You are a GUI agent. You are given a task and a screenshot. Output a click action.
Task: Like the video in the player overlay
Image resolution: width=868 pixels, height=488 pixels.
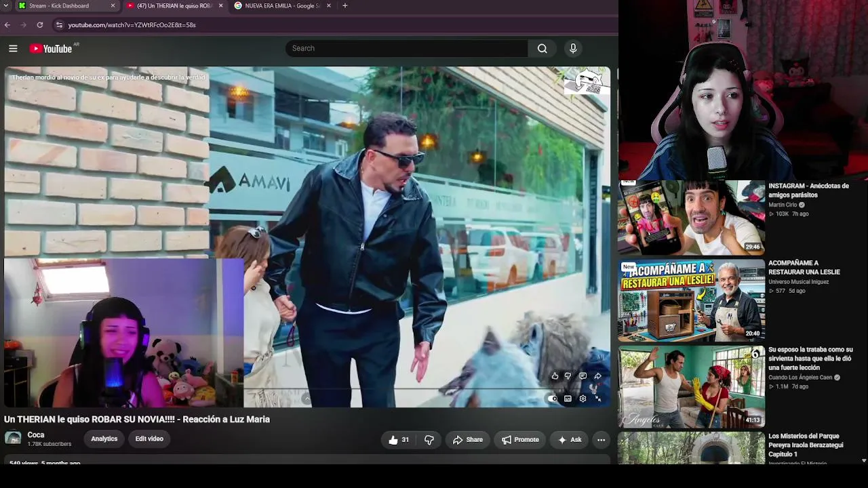point(555,376)
